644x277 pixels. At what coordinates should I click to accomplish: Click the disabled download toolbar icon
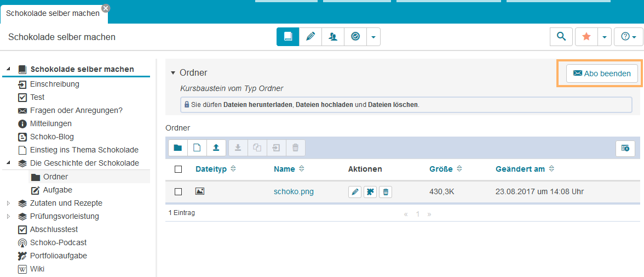pos(238,148)
